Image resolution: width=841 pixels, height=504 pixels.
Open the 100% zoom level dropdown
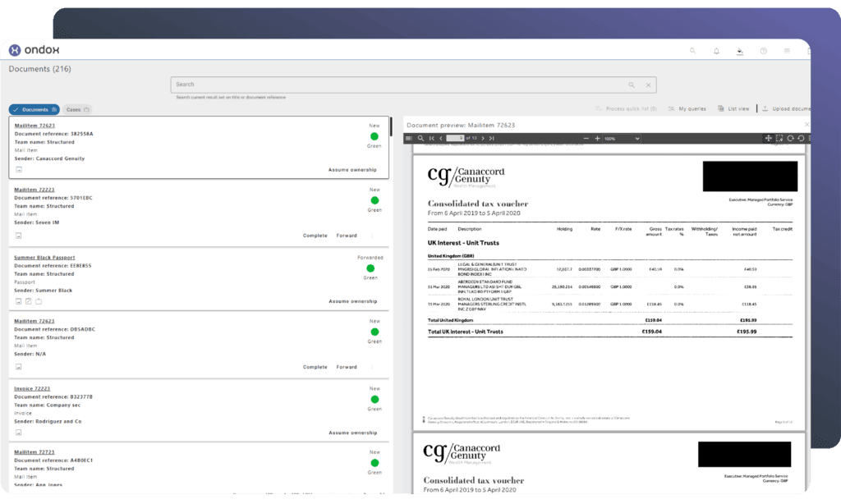click(x=623, y=139)
